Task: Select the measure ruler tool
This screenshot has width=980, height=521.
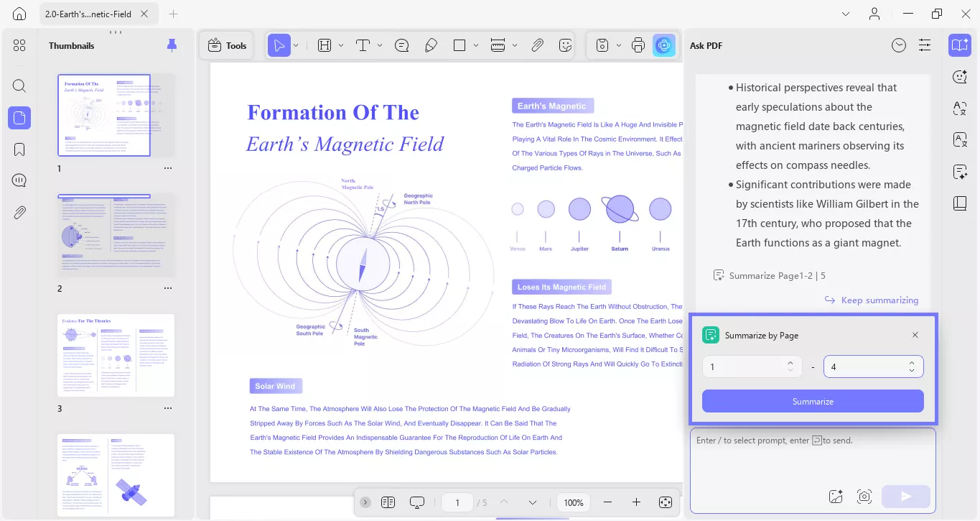Action: click(498, 45)
